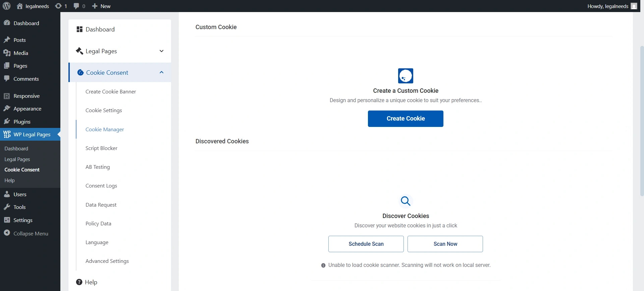Click the WordPress logo icon

tap(7, 6)
